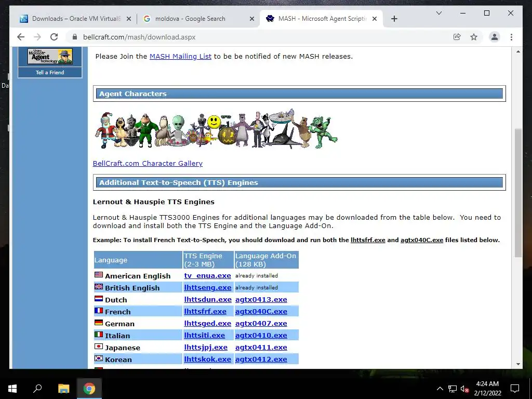Click the Japanese flag icon

click(99, 347)
